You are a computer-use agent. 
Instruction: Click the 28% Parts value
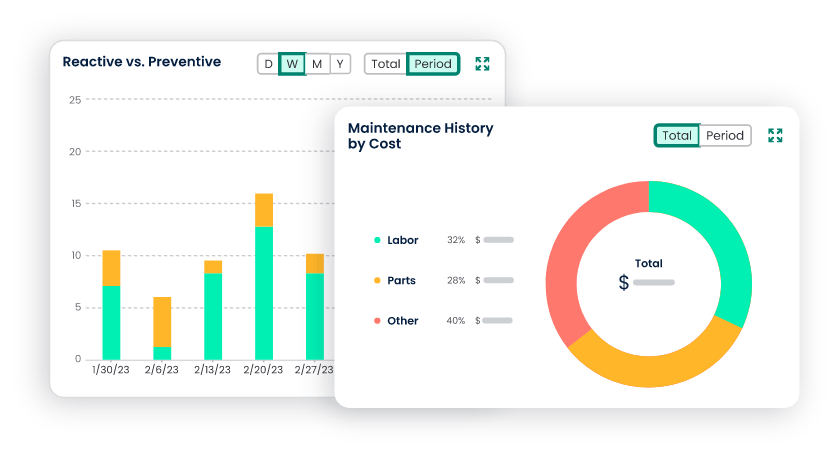click(x=456, y=280)
